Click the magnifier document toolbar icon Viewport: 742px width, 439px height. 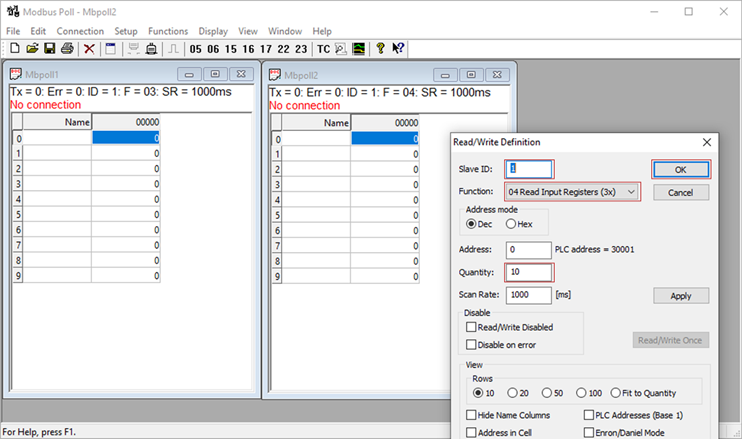point(341,49)
